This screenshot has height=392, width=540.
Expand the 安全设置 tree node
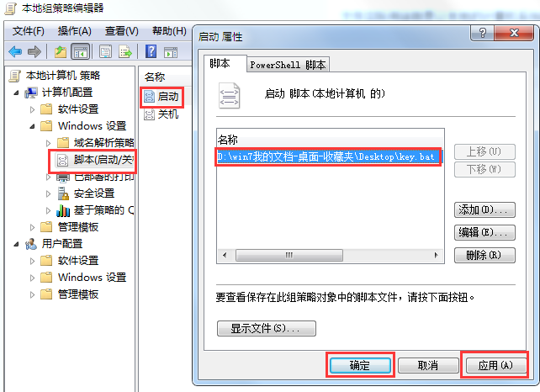click(x=48, y=194)
